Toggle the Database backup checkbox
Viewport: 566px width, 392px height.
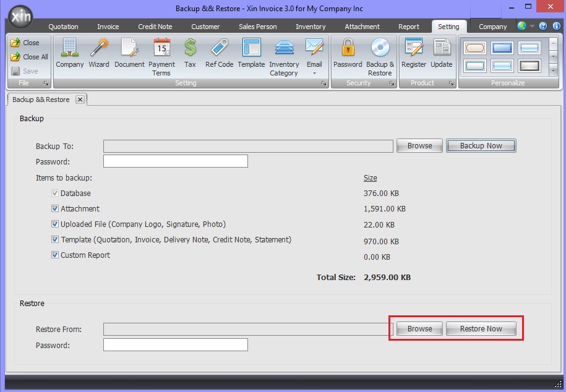point(55,193)
